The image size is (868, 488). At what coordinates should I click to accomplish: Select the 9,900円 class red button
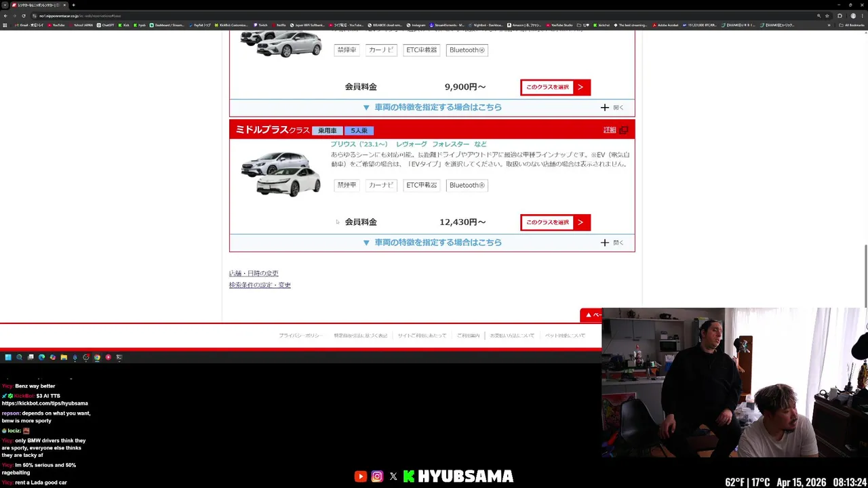[x=555, y=87]
